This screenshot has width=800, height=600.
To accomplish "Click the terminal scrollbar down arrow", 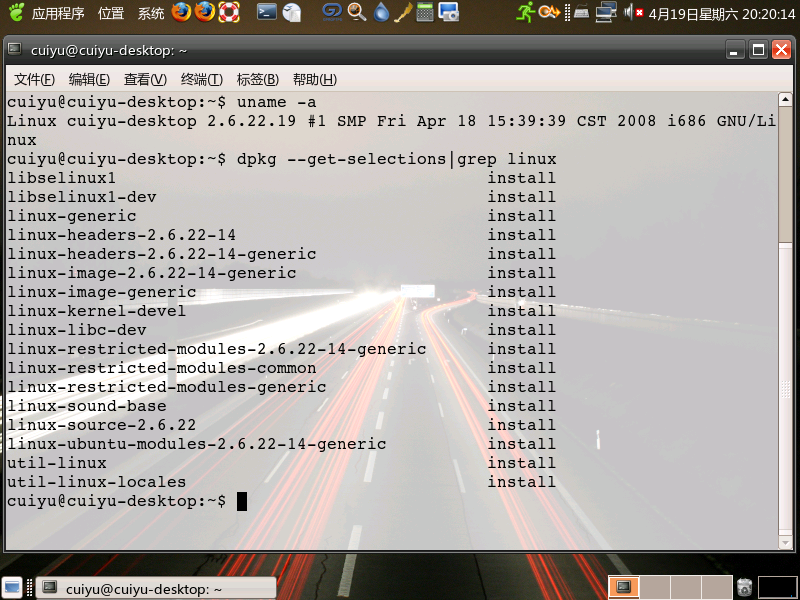I will tap(785, 542).
